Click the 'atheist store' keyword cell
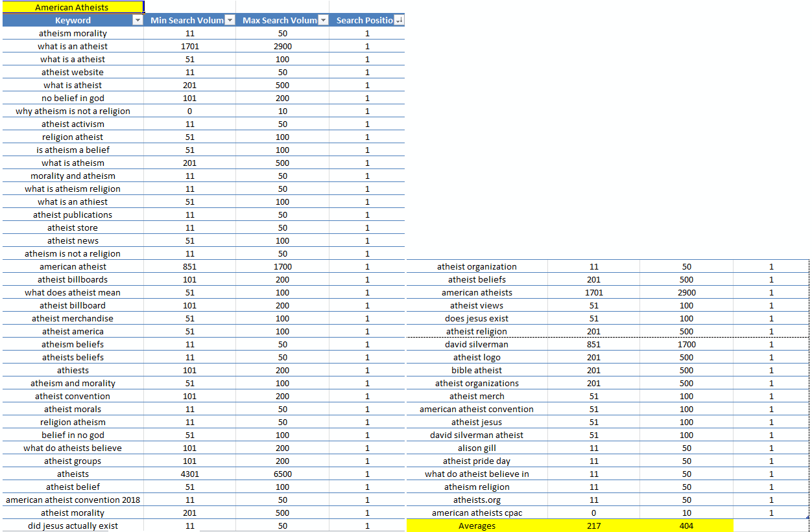Viewport: 812px width, 532px height. [73, 227]
